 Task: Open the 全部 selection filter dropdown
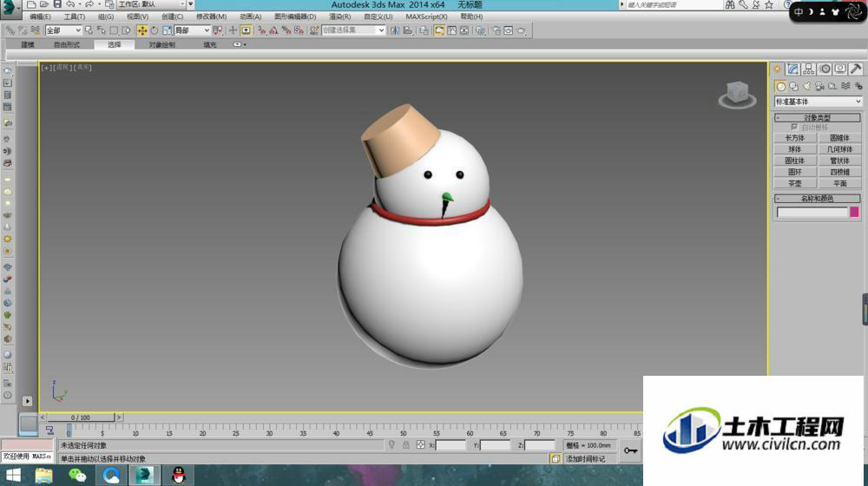(x=63, y=30)
